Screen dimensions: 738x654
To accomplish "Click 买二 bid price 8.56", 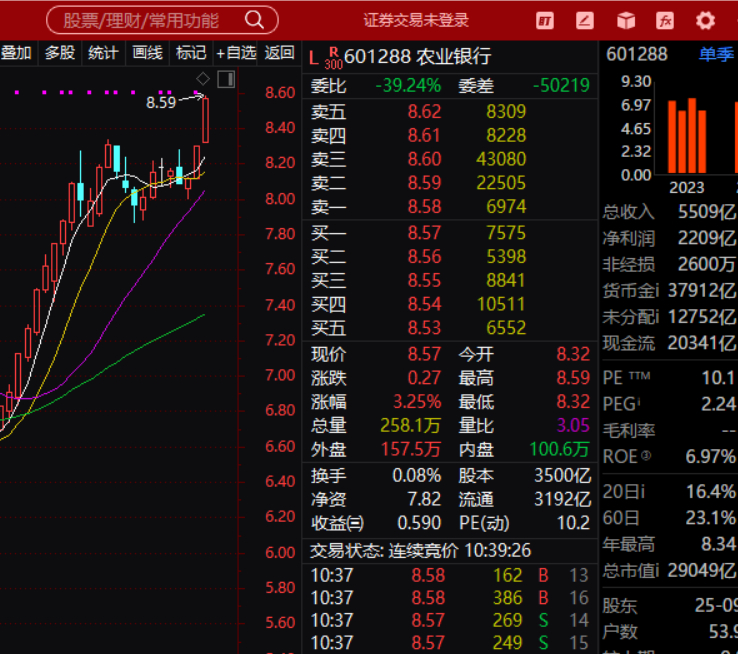I will click(424, 256).
